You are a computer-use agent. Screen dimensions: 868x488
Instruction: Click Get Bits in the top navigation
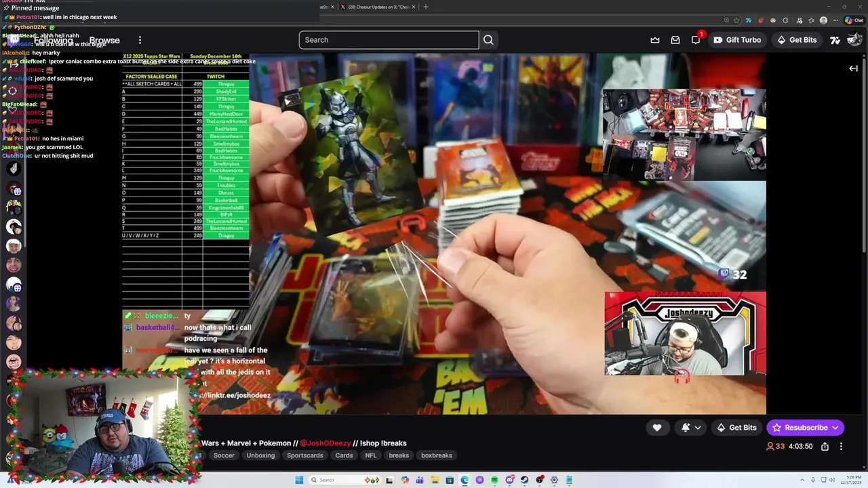tap(797, 40)
